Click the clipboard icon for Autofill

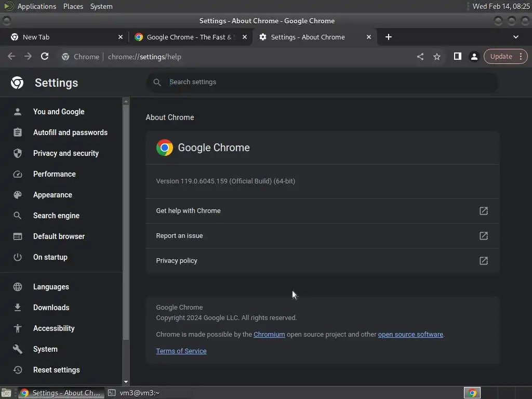click(x=18, y=132)
